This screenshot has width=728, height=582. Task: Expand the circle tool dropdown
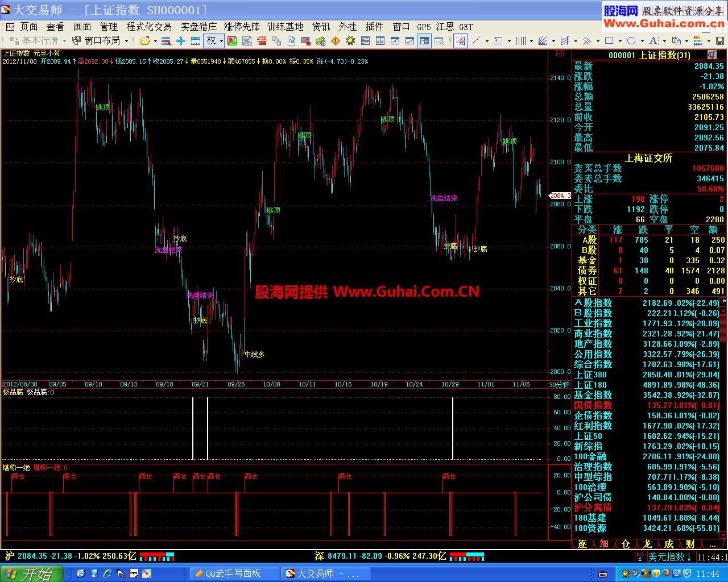coord(642,41)
